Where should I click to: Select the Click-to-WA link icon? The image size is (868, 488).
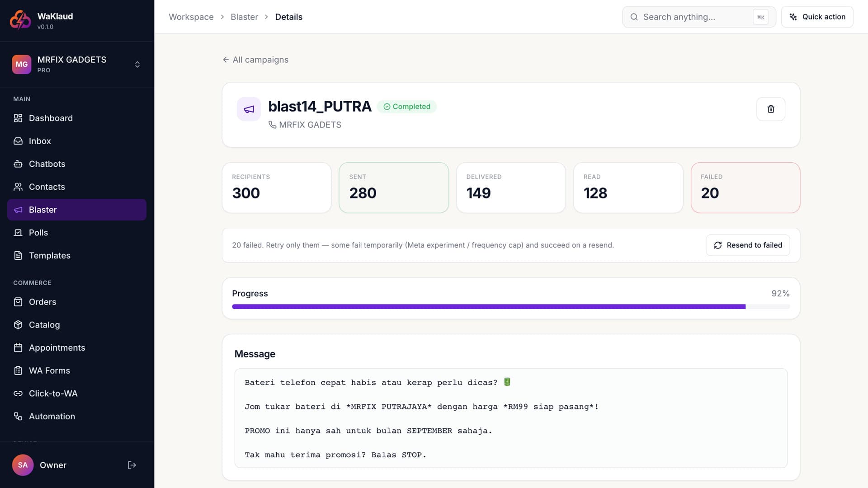pyautogui.click(x=18, y=394)
